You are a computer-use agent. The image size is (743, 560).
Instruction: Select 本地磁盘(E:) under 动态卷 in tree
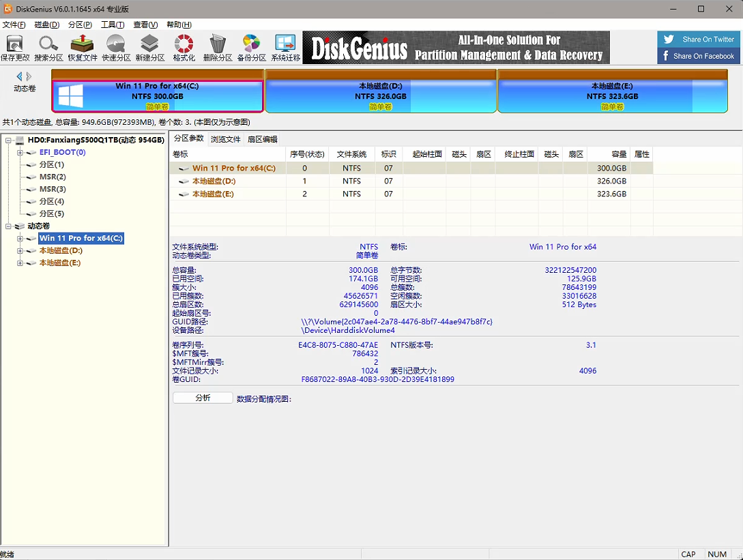point(60,263)
